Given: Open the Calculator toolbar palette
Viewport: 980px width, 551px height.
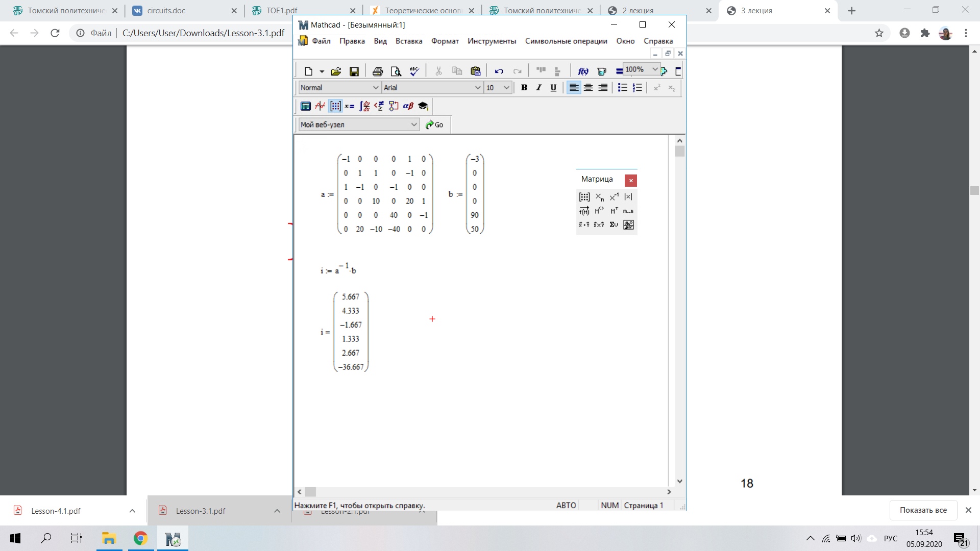Looking at the screenshot, I should click(x=305, y=106).
